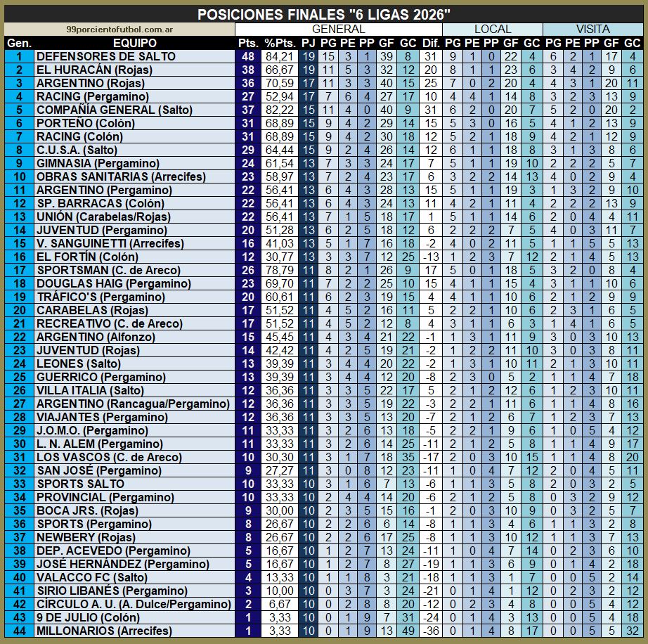This screenshot has width=648, height=644.
Task: Select team J.O.M.O. (Pergamino)
Action: point(92,431)
